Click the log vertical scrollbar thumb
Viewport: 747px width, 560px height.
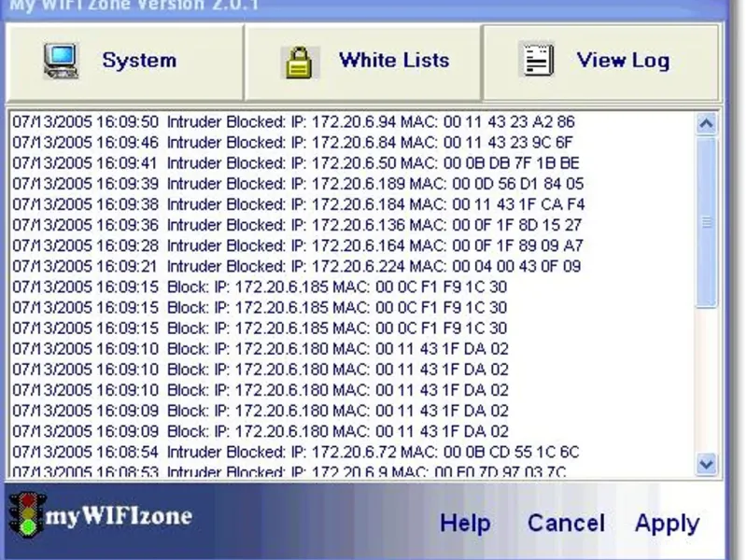tap(706, 222)
